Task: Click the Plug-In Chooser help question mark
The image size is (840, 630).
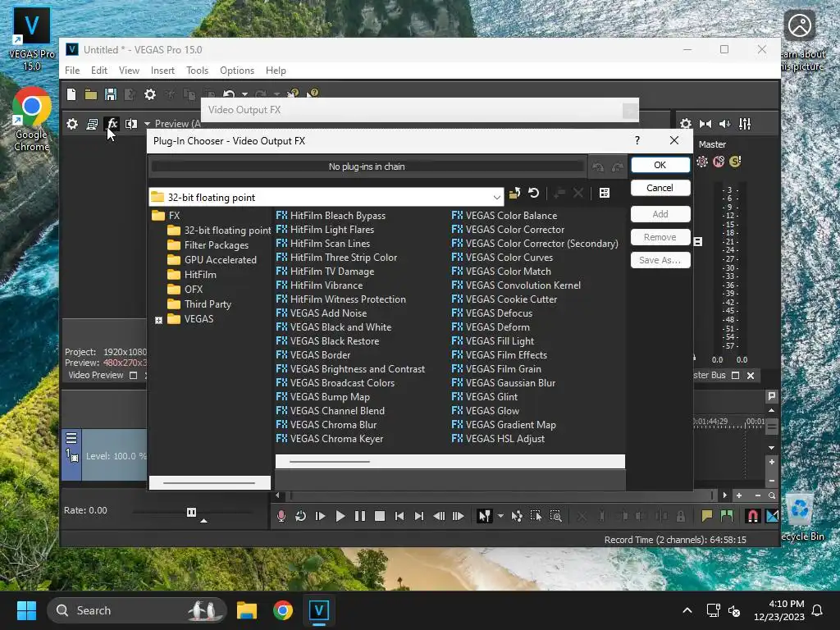Action: (637, 140)
